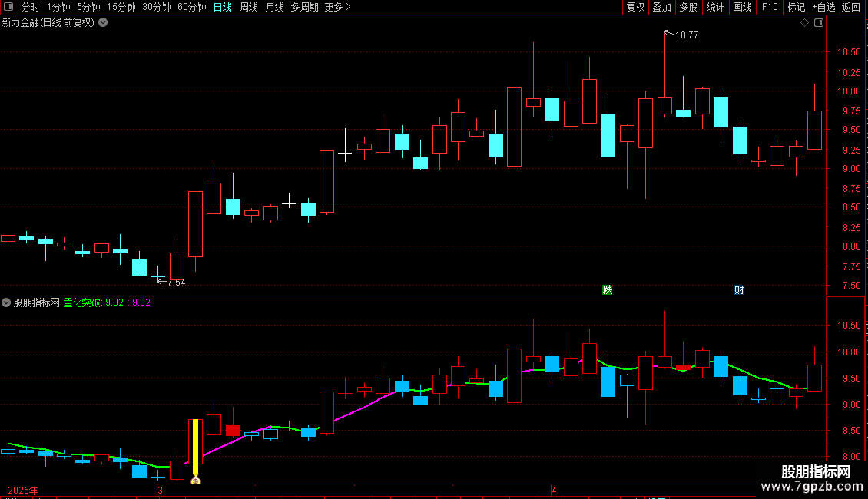Switch to 分时 intraday view

pos(31,7)
